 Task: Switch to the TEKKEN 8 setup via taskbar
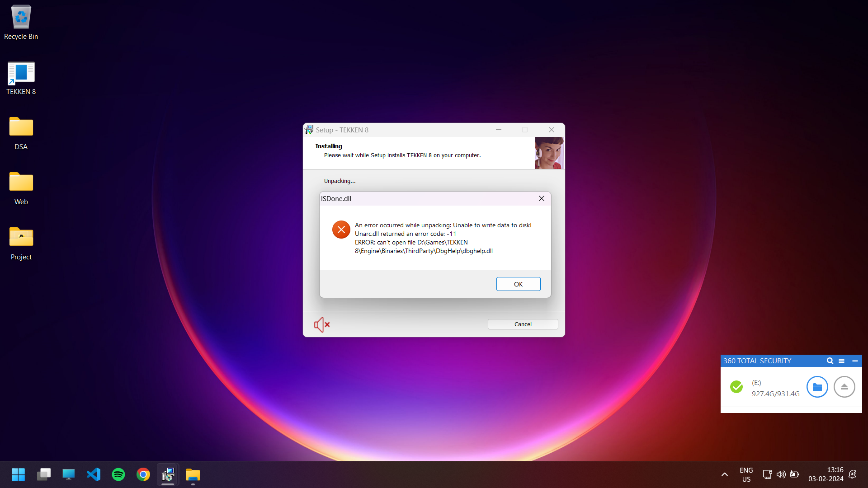click(x=168, y=474)
